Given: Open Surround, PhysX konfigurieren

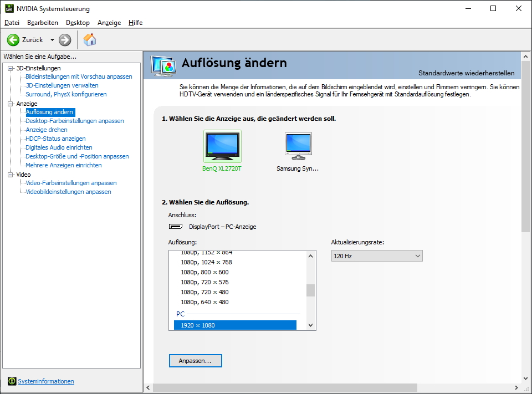Looking at the screenshot, I should point(66,94).
